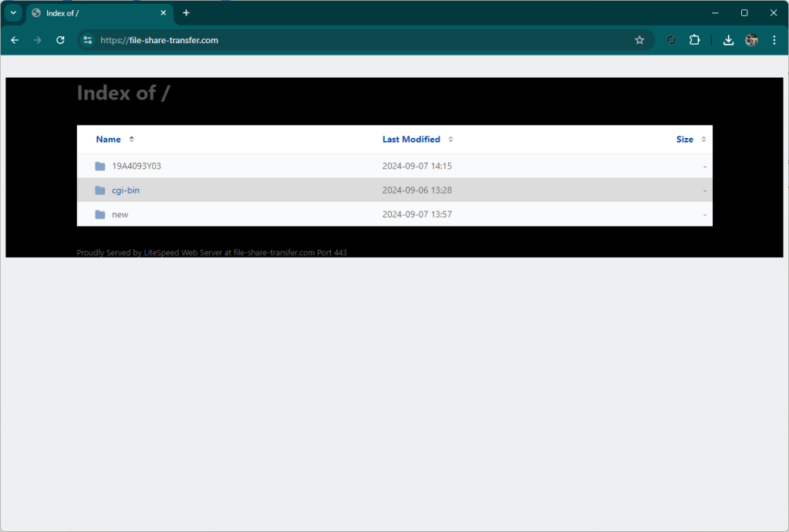Toggle sort arrows next to Last Modified
The image size is (789, 532).
[450, 140]
